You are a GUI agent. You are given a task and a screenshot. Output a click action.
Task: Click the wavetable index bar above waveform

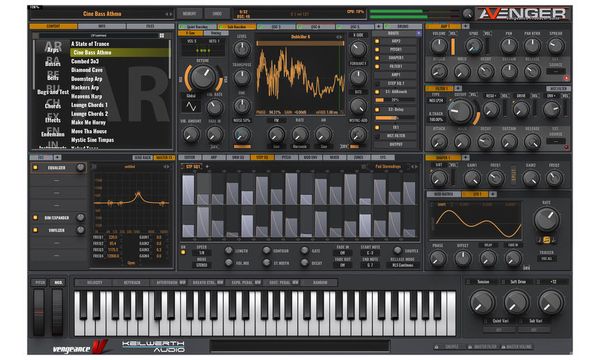point(300,44)
